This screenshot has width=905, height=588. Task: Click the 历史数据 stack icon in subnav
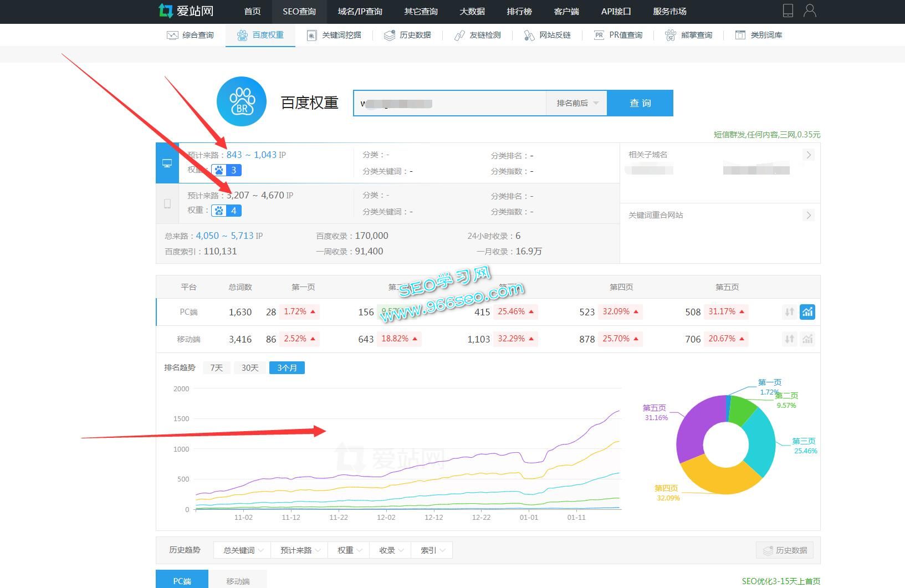click(x=390, y=35)
